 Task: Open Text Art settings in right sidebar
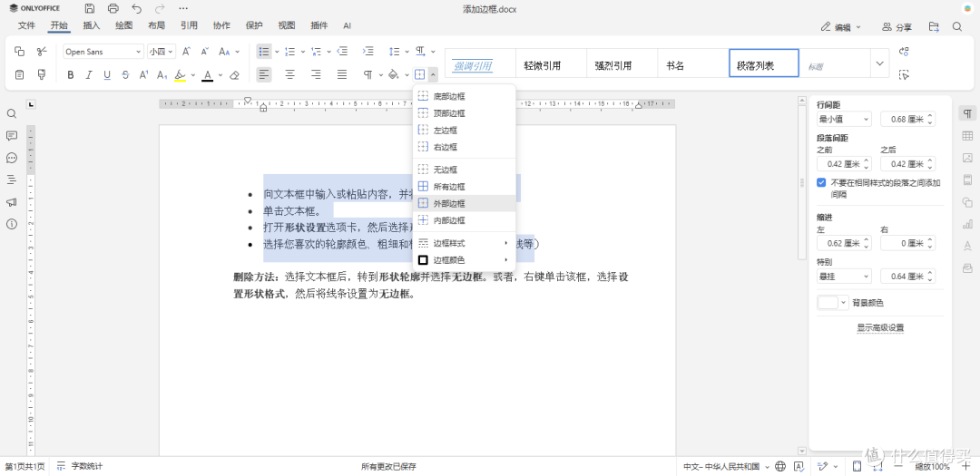(967, 246)
